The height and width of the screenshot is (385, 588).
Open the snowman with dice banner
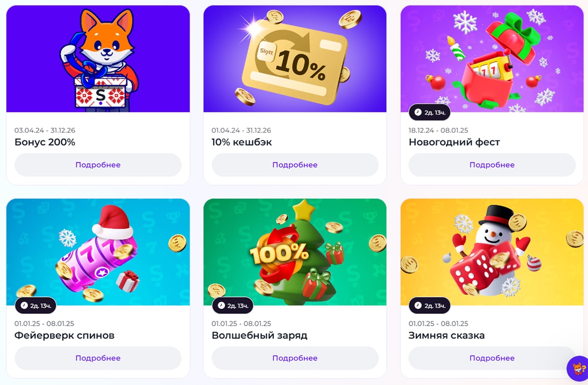point(492,252)
